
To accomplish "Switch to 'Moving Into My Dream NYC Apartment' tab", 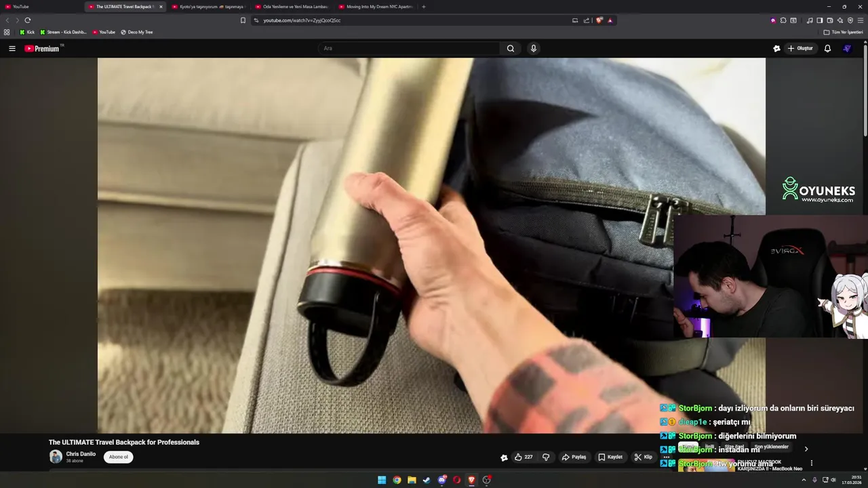I will coord(376,7).
